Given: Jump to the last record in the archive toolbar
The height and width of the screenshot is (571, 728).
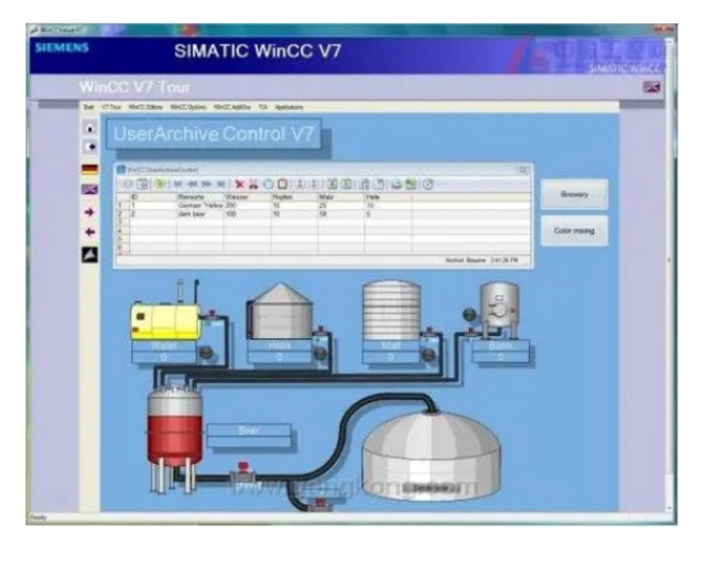Looking at the screenshot, I should click(x=221, y=185).
